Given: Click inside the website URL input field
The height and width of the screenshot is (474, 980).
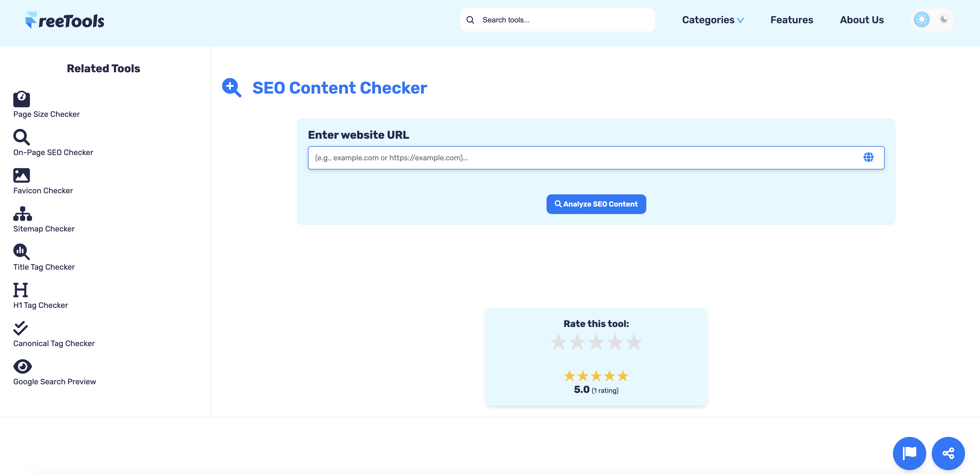Looking at the screenshot, I should pyautogui.click(x=571, y=157).
